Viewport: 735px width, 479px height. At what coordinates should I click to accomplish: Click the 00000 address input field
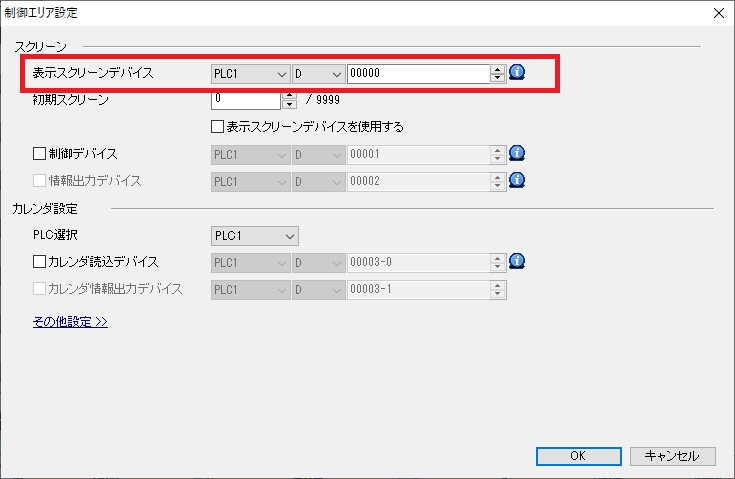point(418,73)
